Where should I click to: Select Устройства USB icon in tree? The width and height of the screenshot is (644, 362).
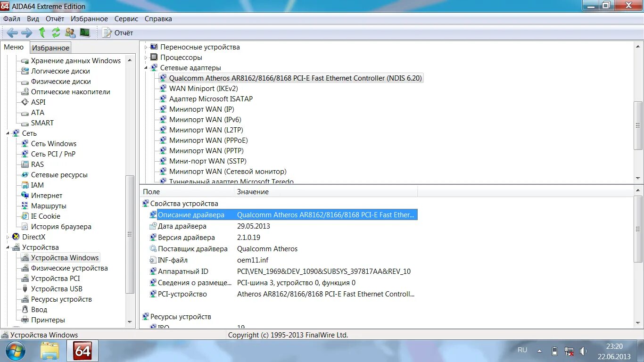pos(25,289)
